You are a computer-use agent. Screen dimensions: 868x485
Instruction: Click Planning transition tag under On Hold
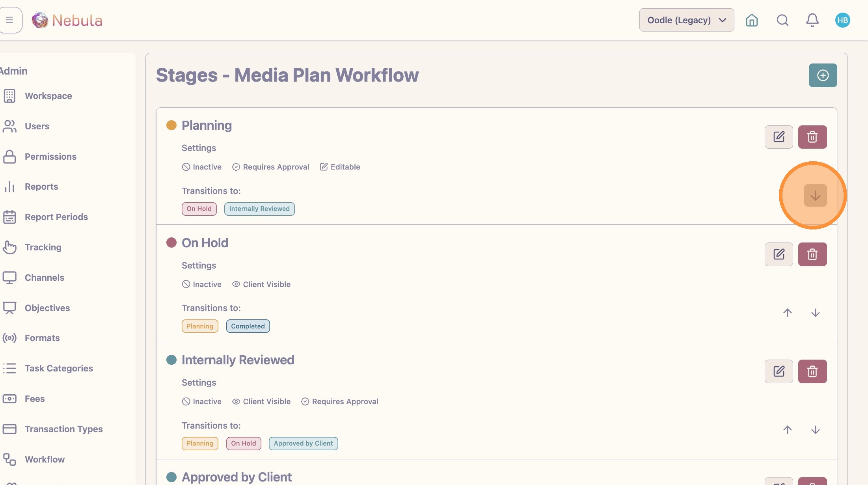[200, 326]
